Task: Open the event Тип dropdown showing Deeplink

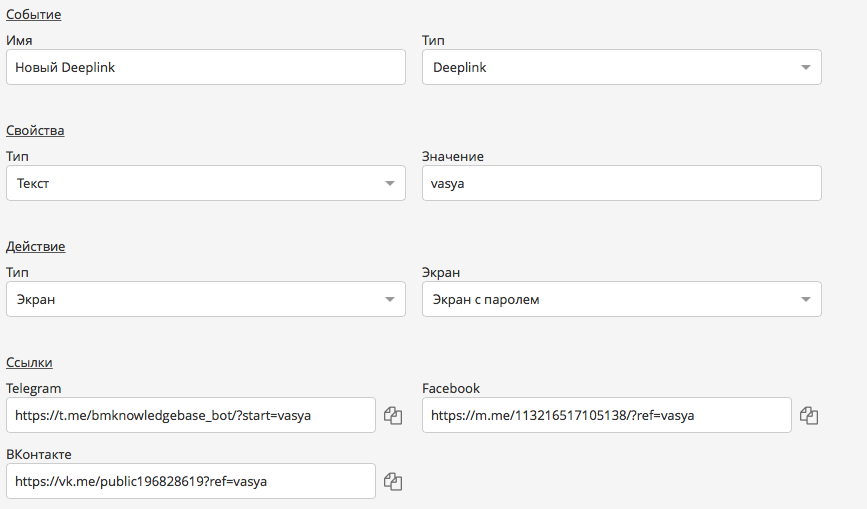Action: pyautogui.click(x=621, y=67)
